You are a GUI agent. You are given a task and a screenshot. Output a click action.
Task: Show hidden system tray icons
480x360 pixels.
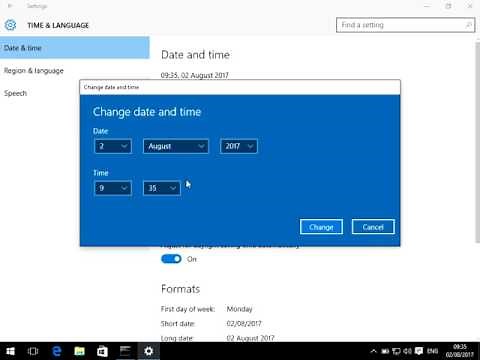[374, 351]
